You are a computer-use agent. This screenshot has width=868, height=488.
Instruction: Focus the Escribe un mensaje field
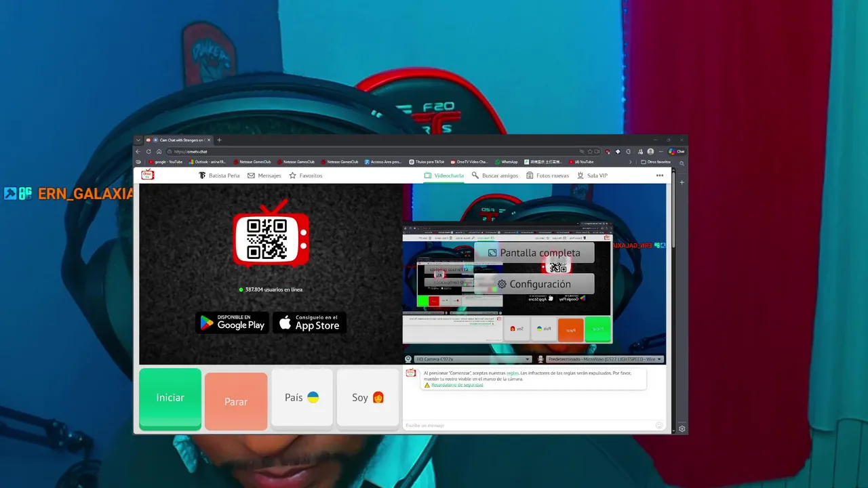pos(529,426)
